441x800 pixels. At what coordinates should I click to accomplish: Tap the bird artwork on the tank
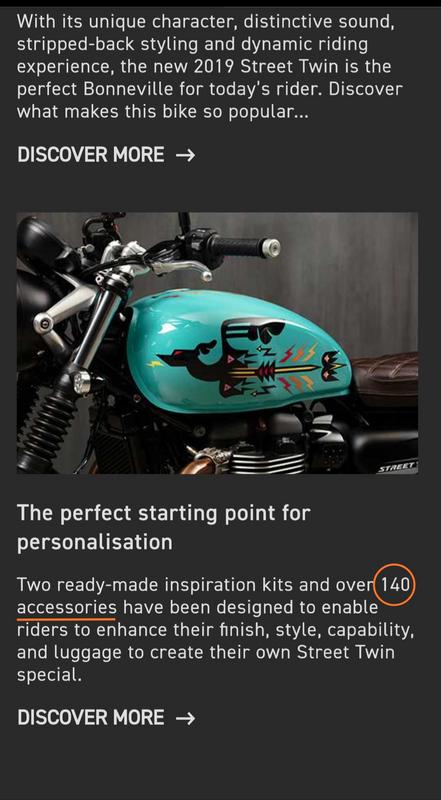[250, 359]
